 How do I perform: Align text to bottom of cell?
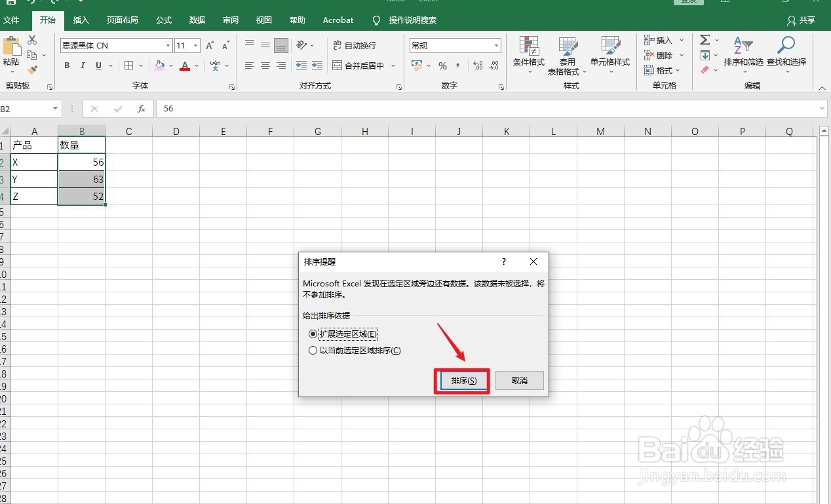pos(281,45)
